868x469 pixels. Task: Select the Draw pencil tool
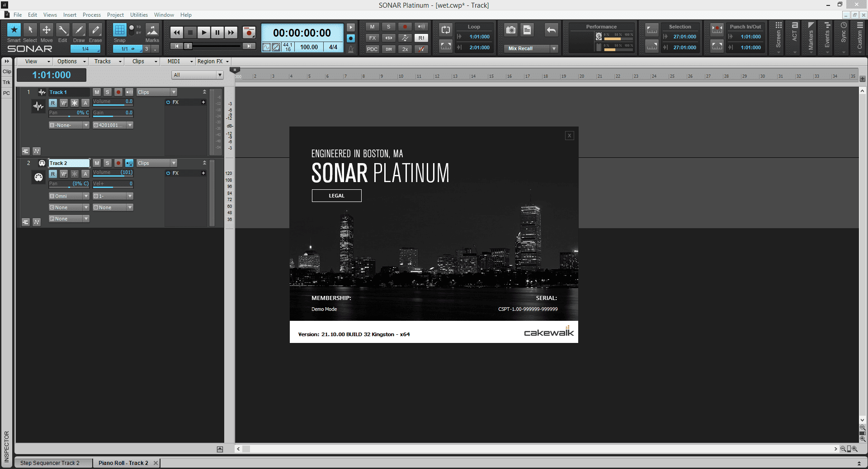coord(79,30)
